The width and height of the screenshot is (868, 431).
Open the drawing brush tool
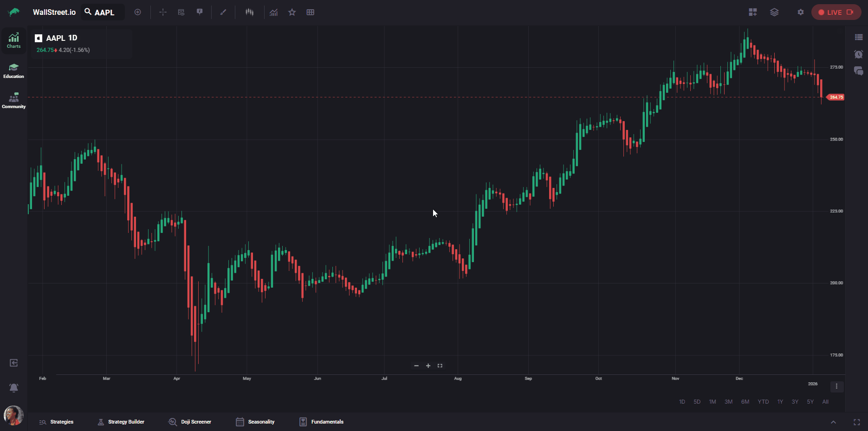click(x=223, y=13)
